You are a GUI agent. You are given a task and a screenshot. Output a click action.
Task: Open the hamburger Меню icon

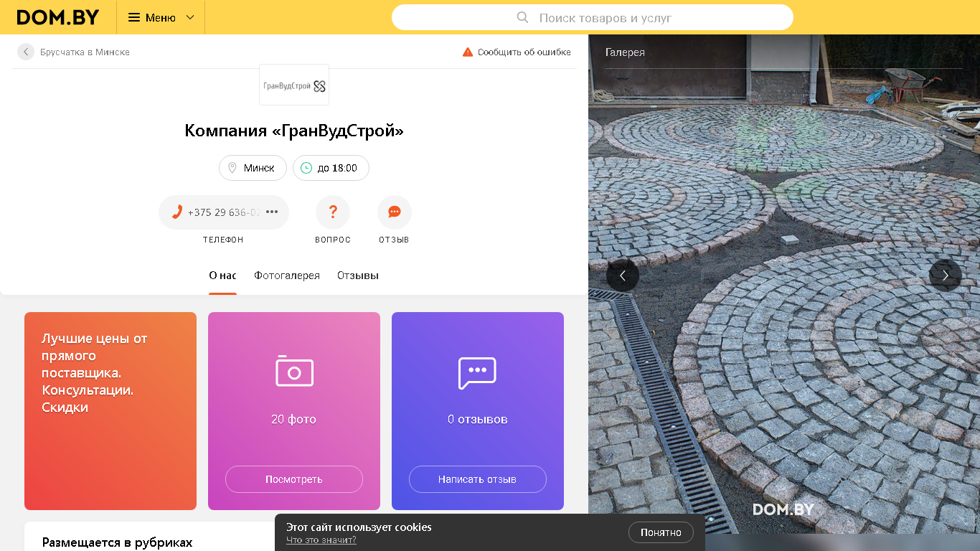[x=134, y=17]
